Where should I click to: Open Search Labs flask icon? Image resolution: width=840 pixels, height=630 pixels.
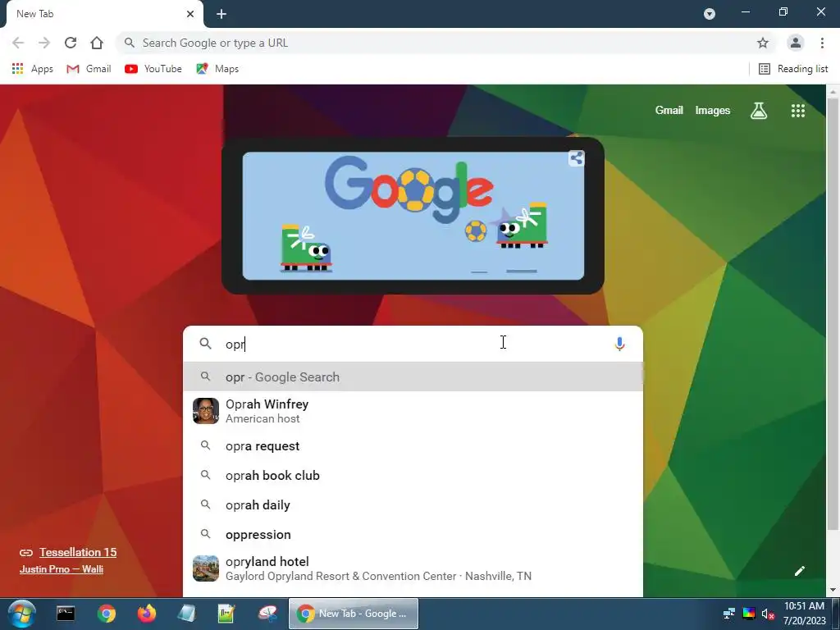click(x=759, y=111)
